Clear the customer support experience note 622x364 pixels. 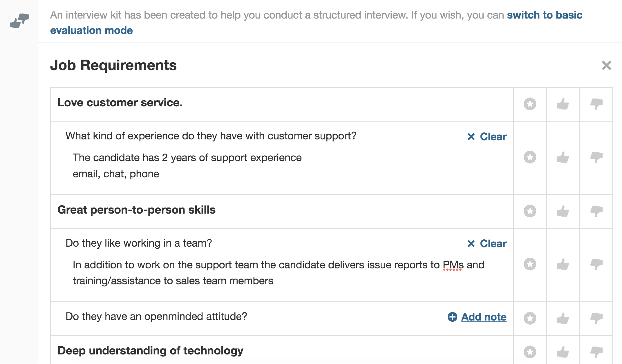[x=487, y=136]
